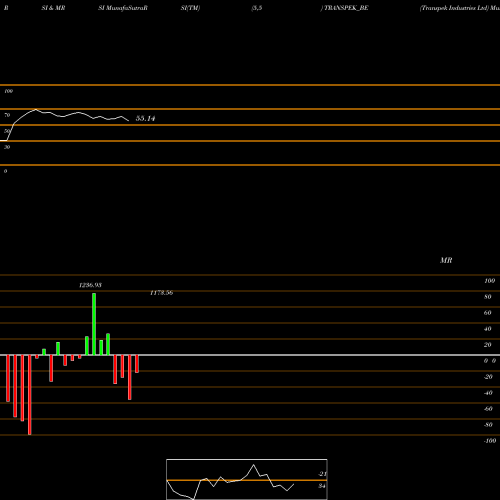Click the 40 label on MR right axis
The image size is (500, 500).
[x=488, y=329]
